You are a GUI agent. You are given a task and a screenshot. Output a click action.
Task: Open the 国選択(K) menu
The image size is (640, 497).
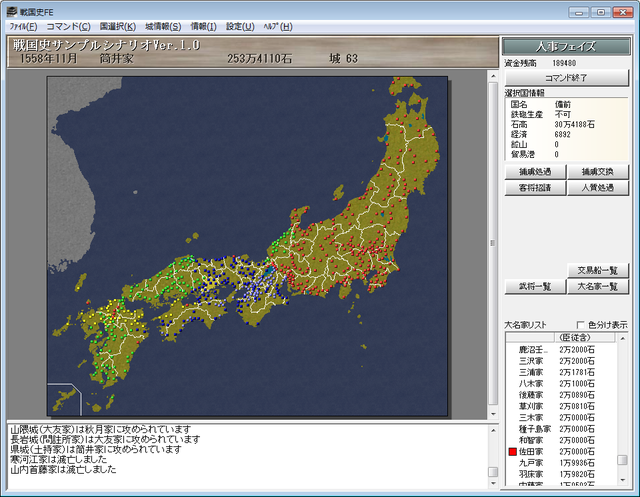pyautogui.click(x=118, y=27)
